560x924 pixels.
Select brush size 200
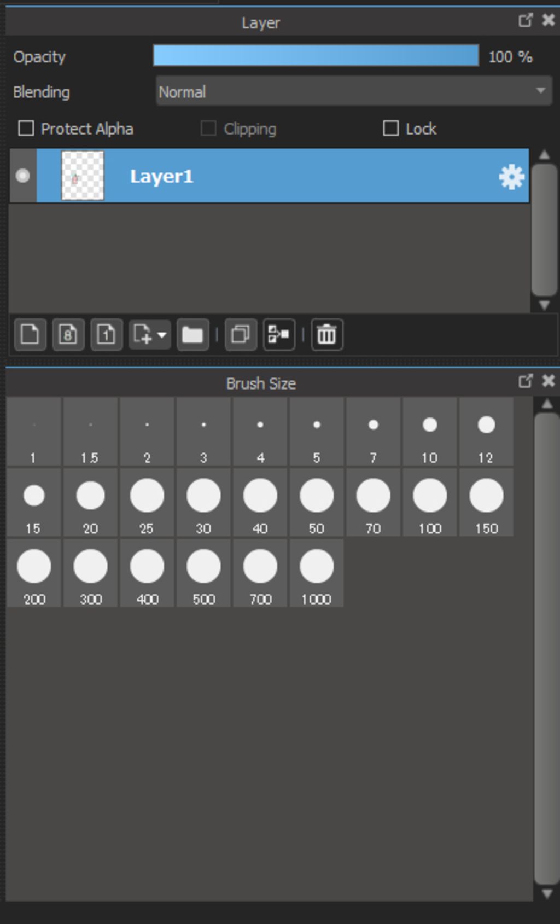[34, 573]
